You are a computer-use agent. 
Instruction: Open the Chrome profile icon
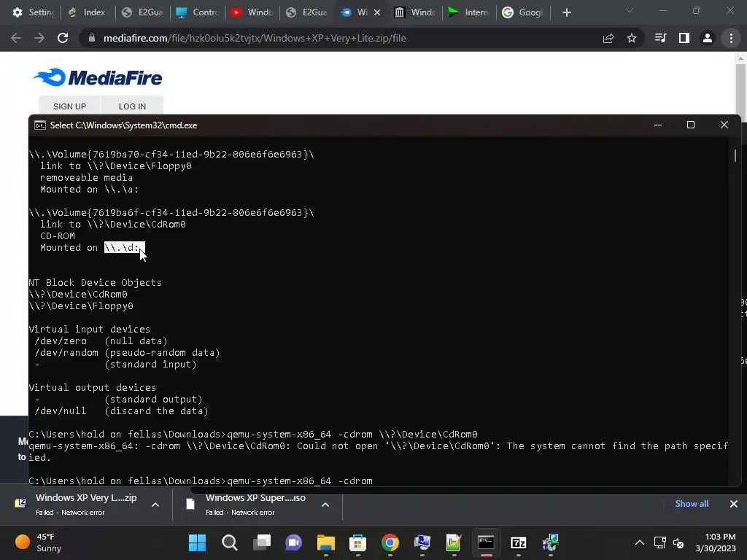(708, 38)
